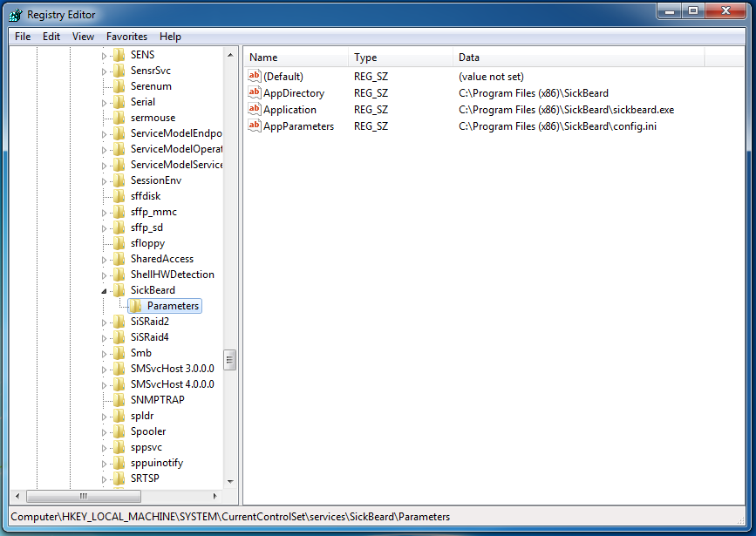
Task: Click the ShellHWDetection folder icon
Action: coord(119,275)
